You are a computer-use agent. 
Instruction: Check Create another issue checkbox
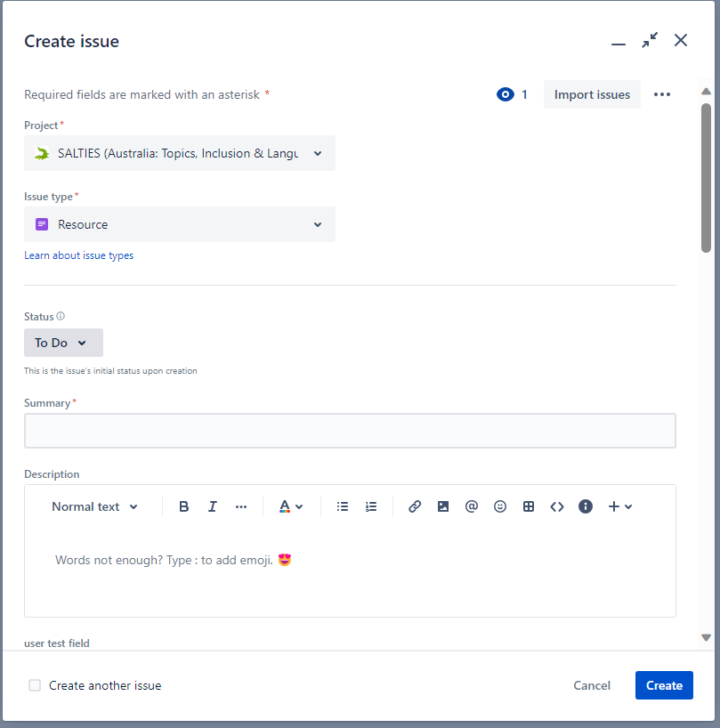click(35, 685)
